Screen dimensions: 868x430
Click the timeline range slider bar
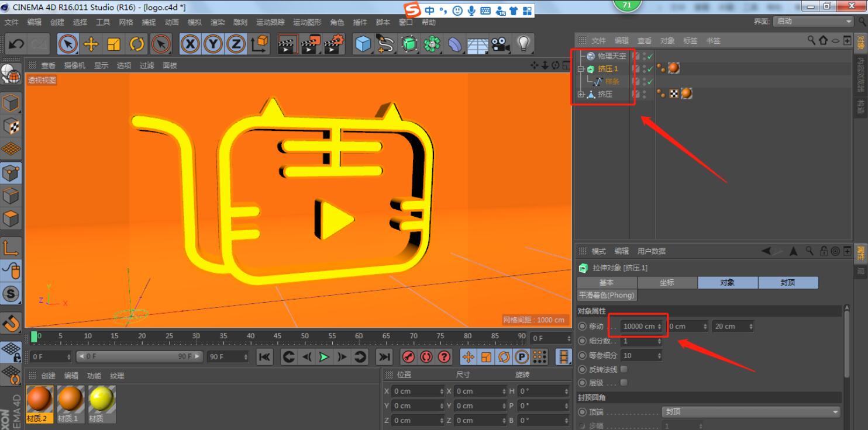pyautogui.click(x=140, y=356)
